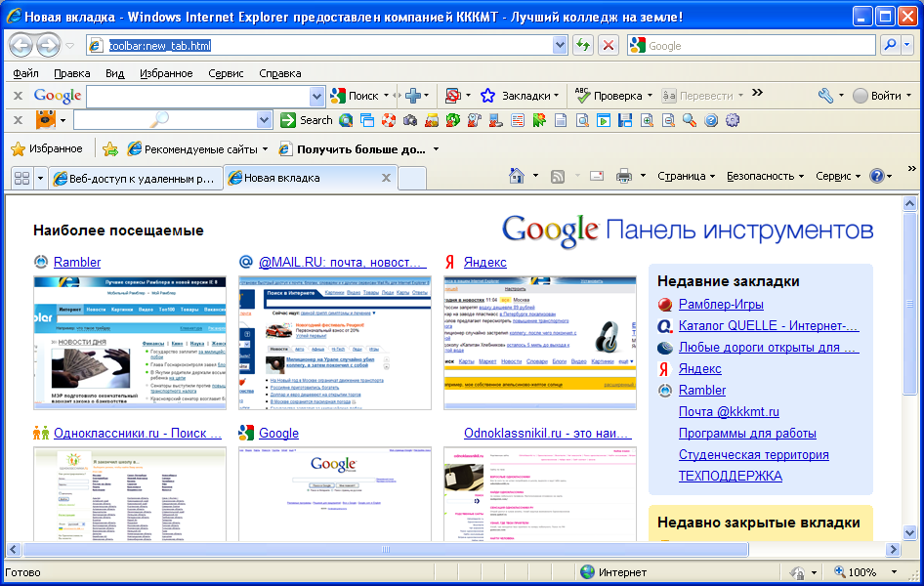Print the page with printer icon
Viewport: 924px width, 586px height.
pyautogui.click(x=623, y=176)
